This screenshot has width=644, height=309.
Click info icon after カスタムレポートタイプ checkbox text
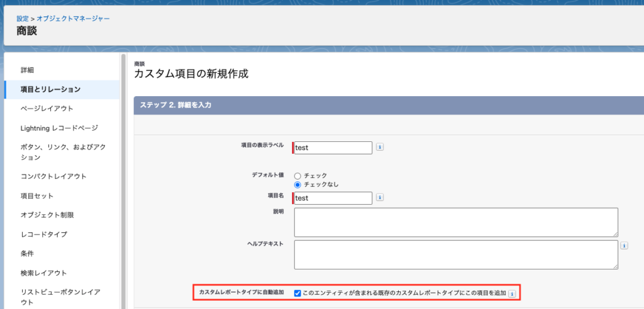tap(512, 293)
